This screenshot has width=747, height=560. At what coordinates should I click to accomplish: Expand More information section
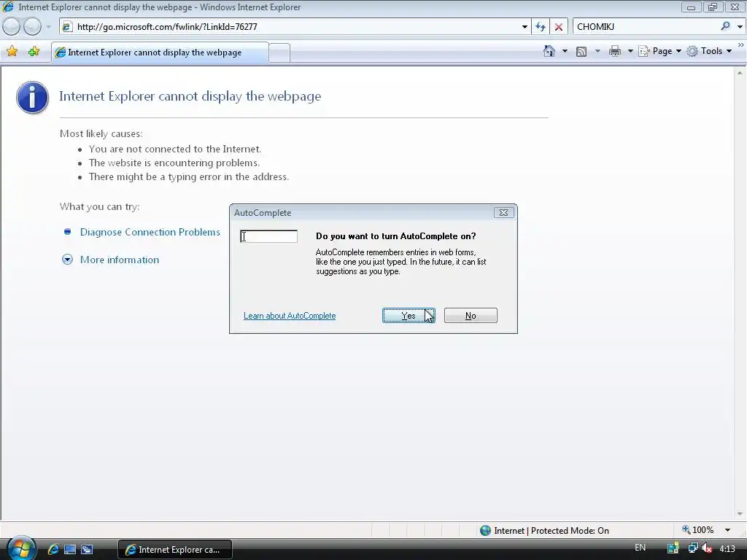coord(119,260)
